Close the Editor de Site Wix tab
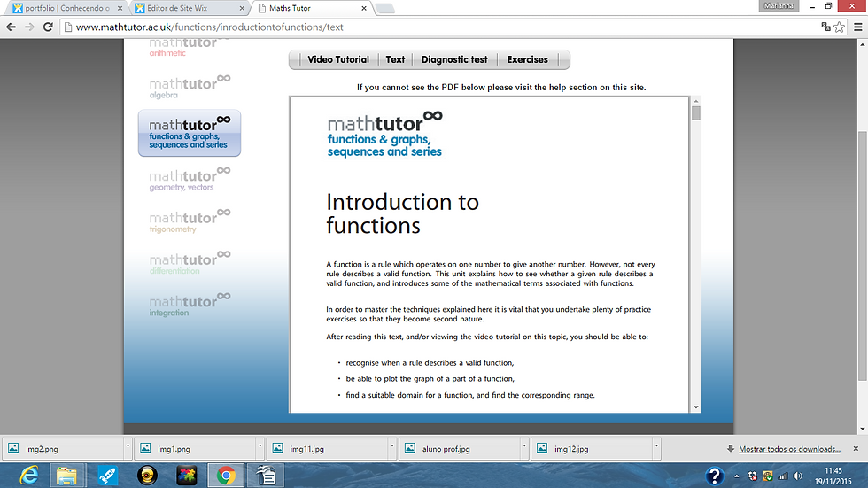Screen dimensions: 868x488 [x=241, y=8]
